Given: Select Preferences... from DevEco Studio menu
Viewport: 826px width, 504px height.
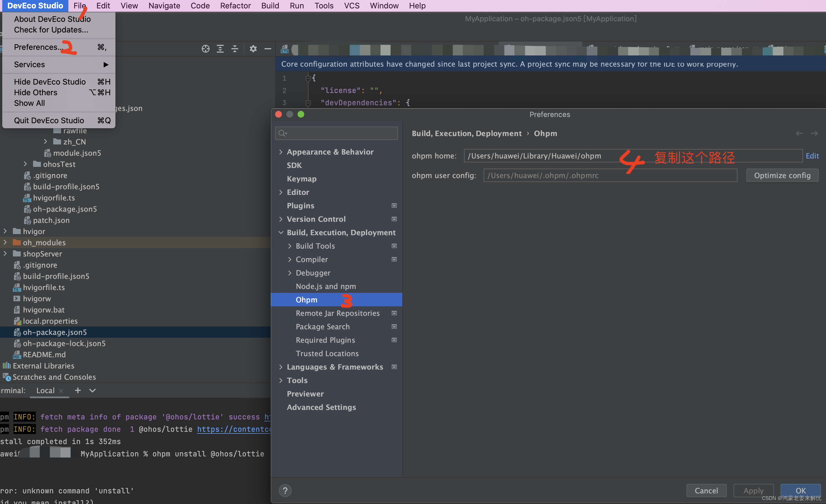Looking at the screenshot, I should click(x=38, y=47).
